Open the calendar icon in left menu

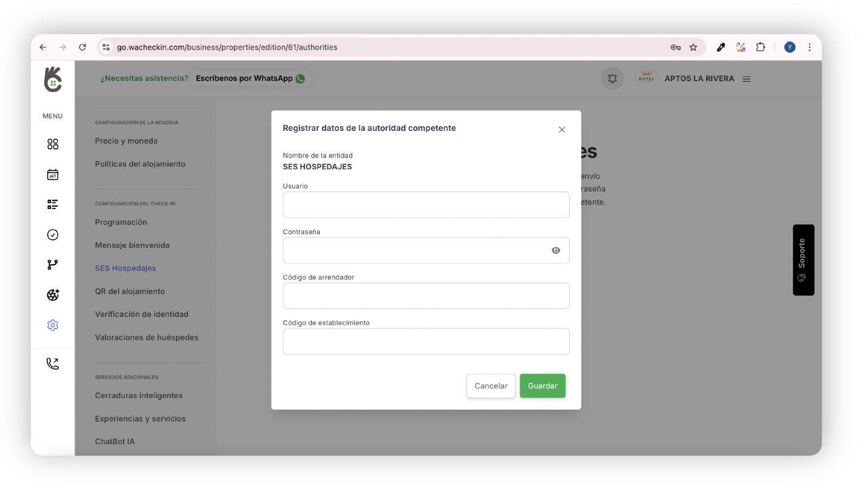click(53, 175)
